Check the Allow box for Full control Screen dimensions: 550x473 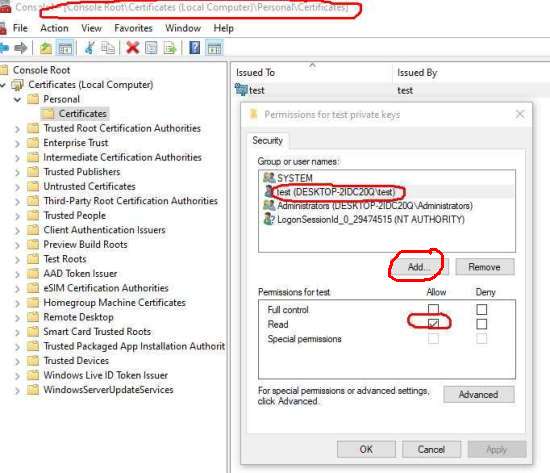(433, 309)
